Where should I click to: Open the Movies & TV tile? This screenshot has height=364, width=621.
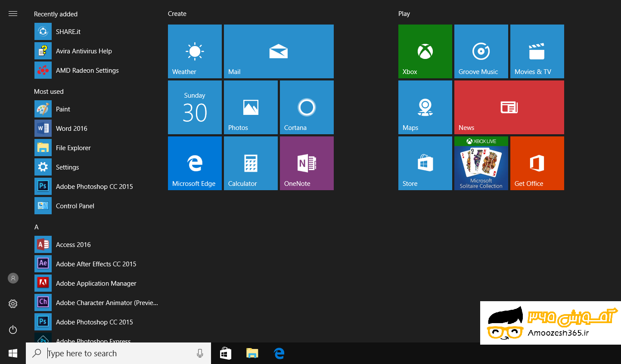(537, 51)
